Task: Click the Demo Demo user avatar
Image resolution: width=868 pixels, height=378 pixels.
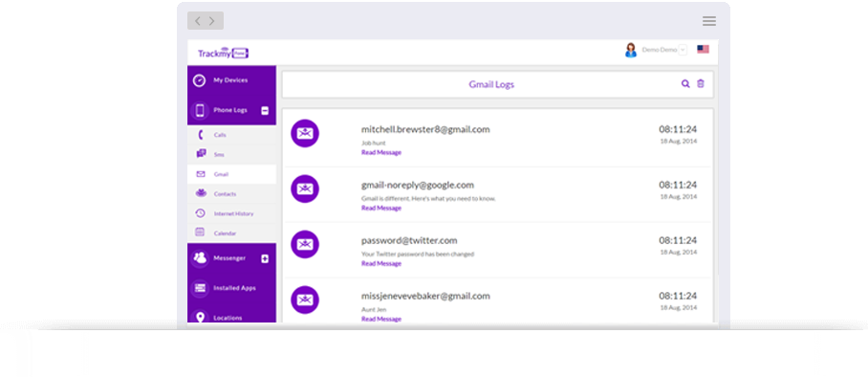Action: 631,50
